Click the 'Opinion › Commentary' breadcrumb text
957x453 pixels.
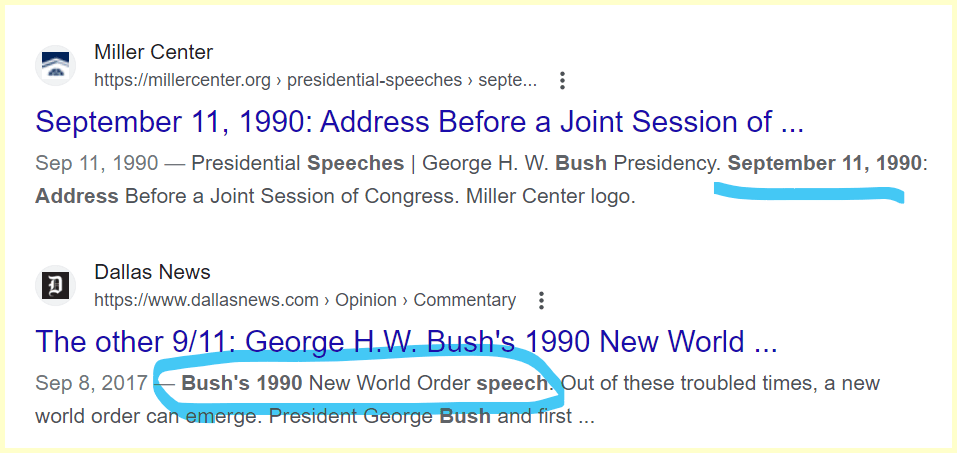click(424, 300)
